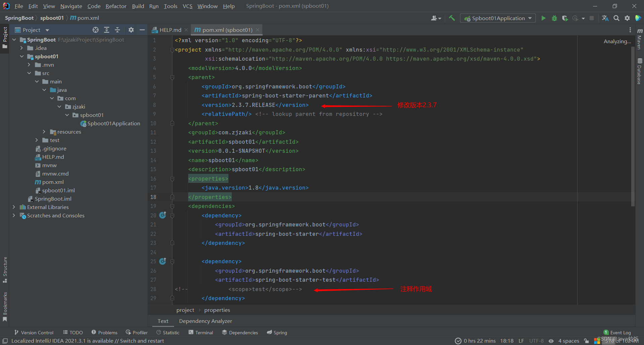Collapse all in Project panel

point(117,30)
